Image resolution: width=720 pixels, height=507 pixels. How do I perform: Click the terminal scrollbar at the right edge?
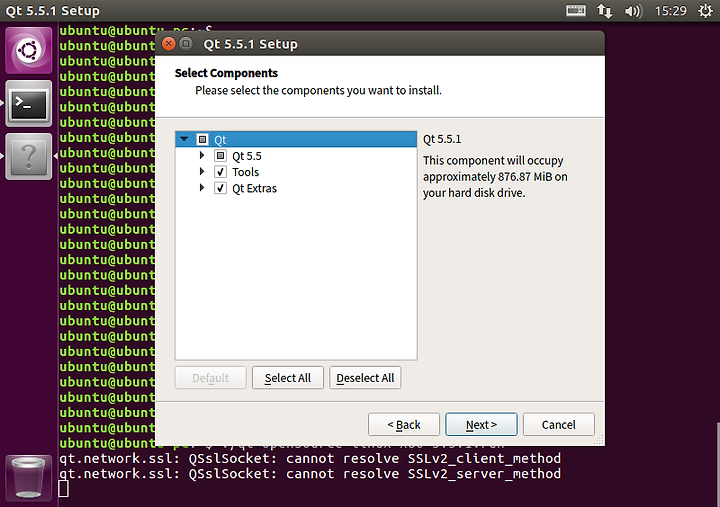[718, 464]
